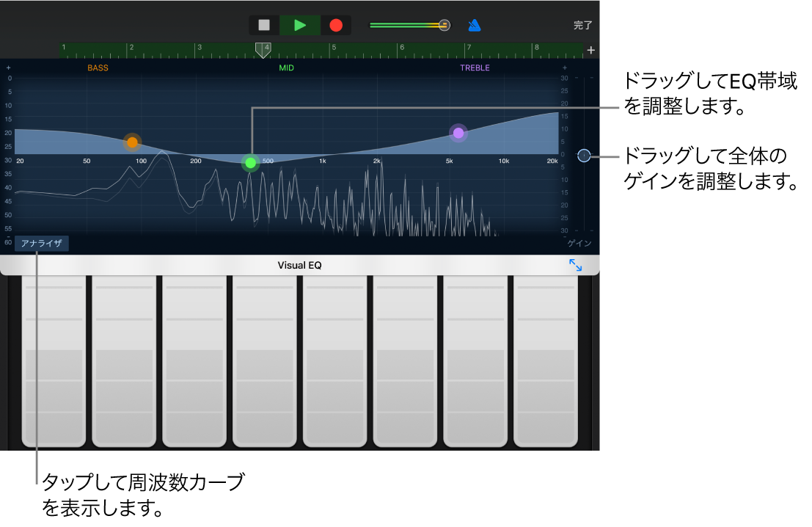This screenshot has width=812, height=527.
Task: Tap 完了 to finish editing
Action: point(582,24)
